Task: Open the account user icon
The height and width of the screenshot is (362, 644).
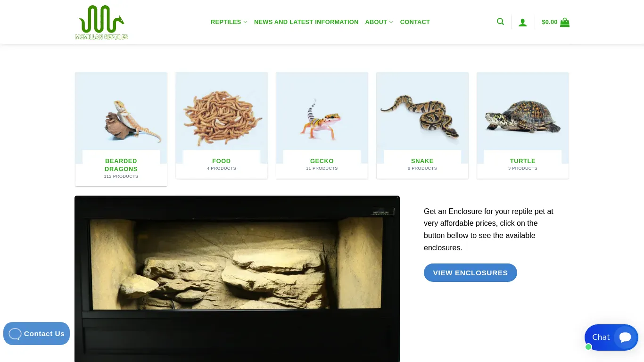Action: (523, 22)
